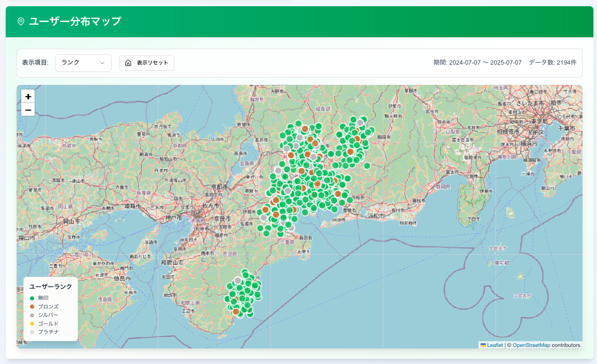The height and width of the screenshot is (364, 597).
Task: Click silver marker atop the northeastern cluster
Action: pyautogui.click(x=360, y=123)
